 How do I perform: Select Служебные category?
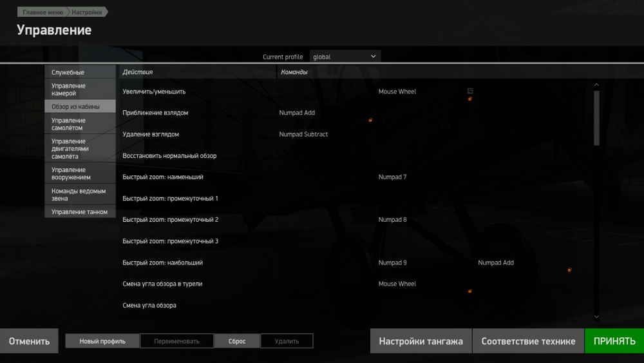point(80,72)
